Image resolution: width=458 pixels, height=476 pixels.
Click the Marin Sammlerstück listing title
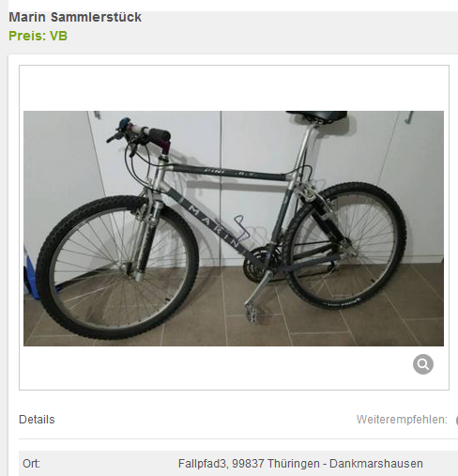[75, 17]
